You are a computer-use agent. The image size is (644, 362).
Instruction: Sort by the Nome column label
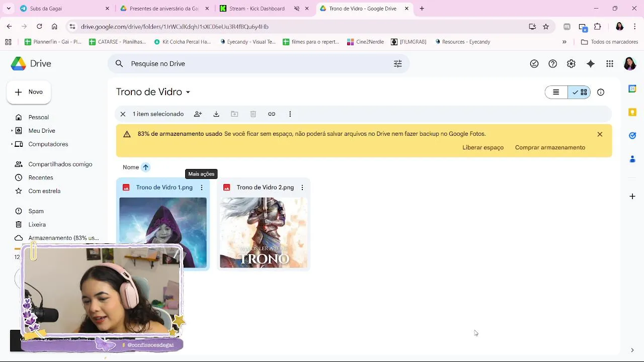[x=130, y=167]
